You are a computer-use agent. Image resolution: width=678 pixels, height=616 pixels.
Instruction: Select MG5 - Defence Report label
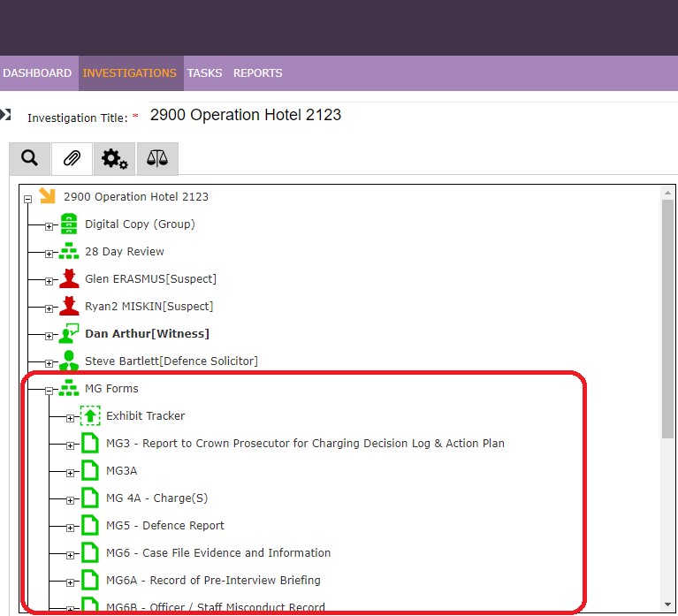tap(165, 525)
